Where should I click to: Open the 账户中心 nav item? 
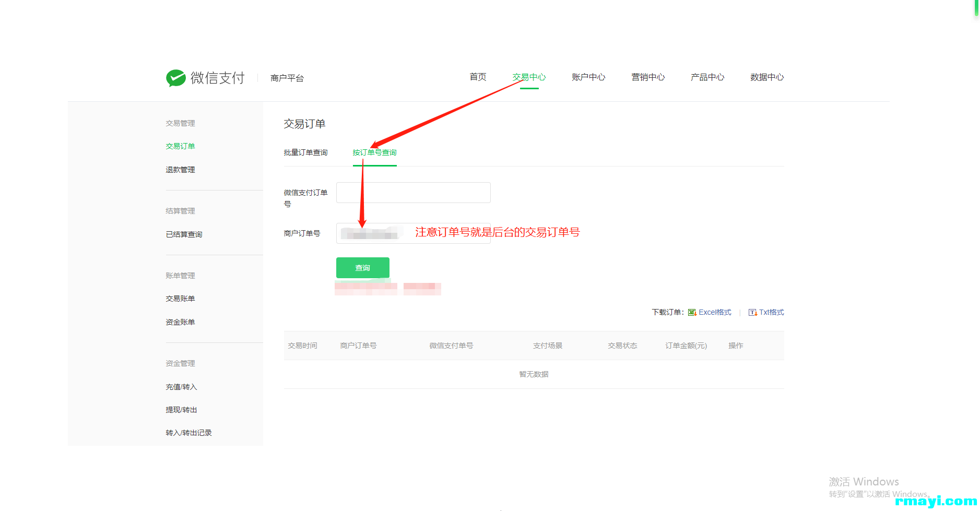588,77
